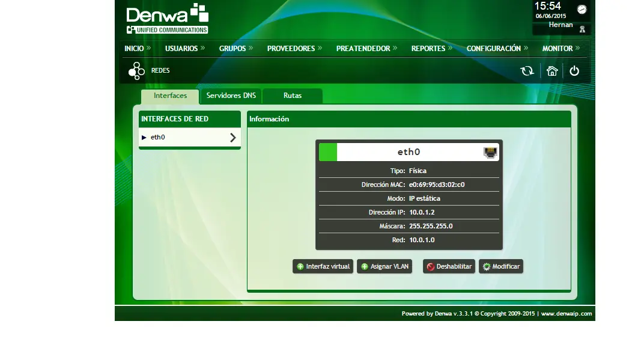
Task: Go home with the house icon
Action: (x=552, y=71)
